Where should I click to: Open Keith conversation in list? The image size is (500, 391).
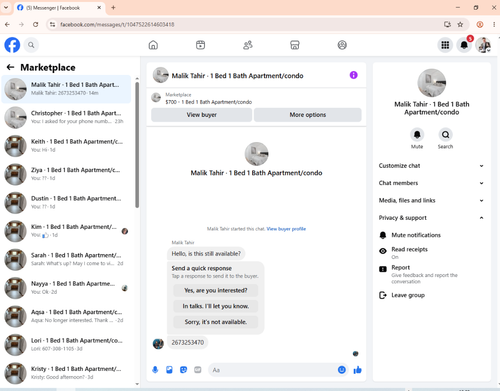coord(66,146)
